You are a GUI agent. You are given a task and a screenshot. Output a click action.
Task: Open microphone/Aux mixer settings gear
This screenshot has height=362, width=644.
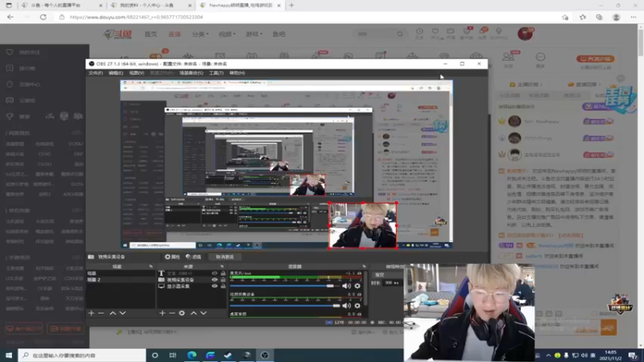click(357, 286)
